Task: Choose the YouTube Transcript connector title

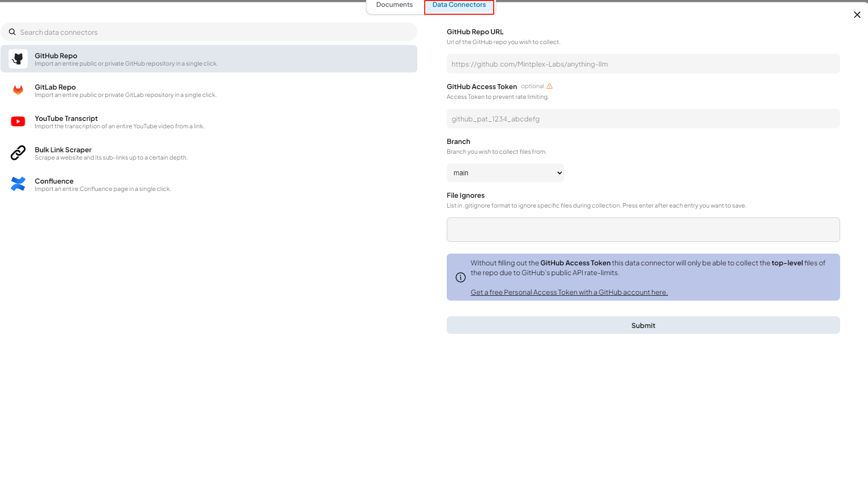Action: click(66, 118)
